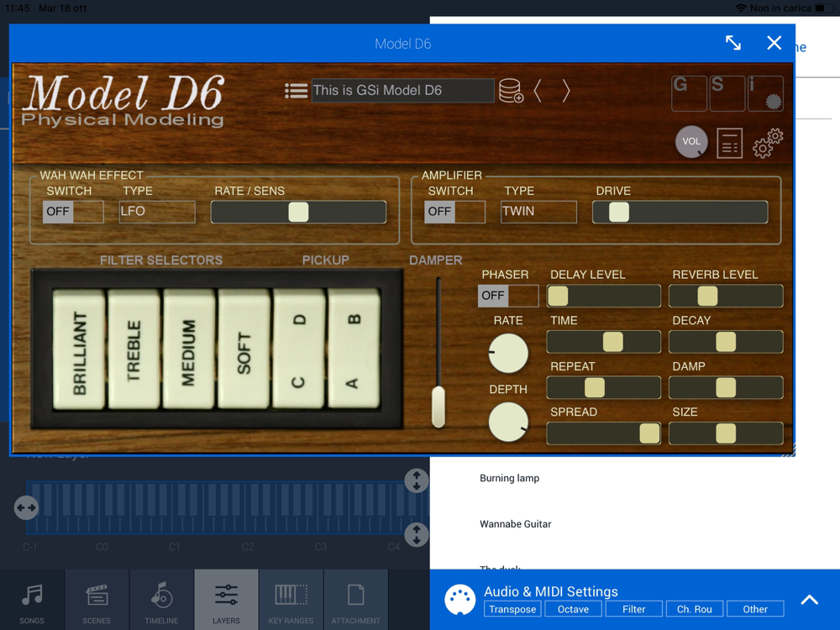
Task: Click the delay Repeat slider
Action: coord(603,388)
